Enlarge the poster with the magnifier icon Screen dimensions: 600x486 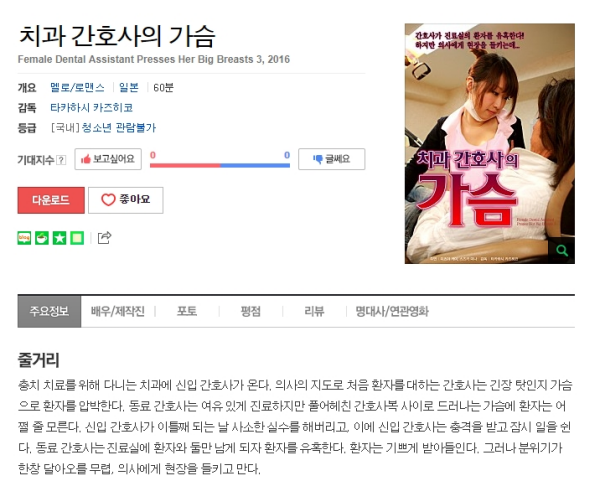click(562, 251)
